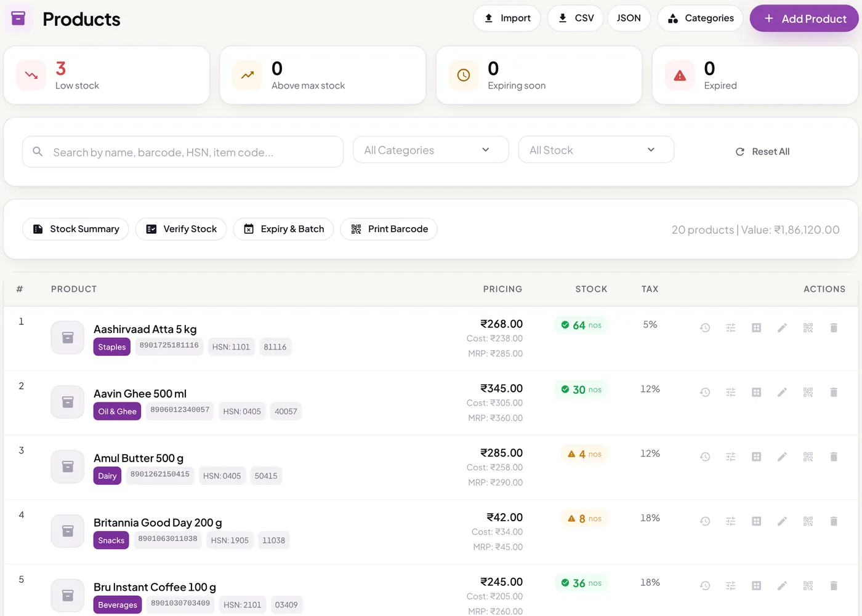Focus the product search field

click(183, 152)
